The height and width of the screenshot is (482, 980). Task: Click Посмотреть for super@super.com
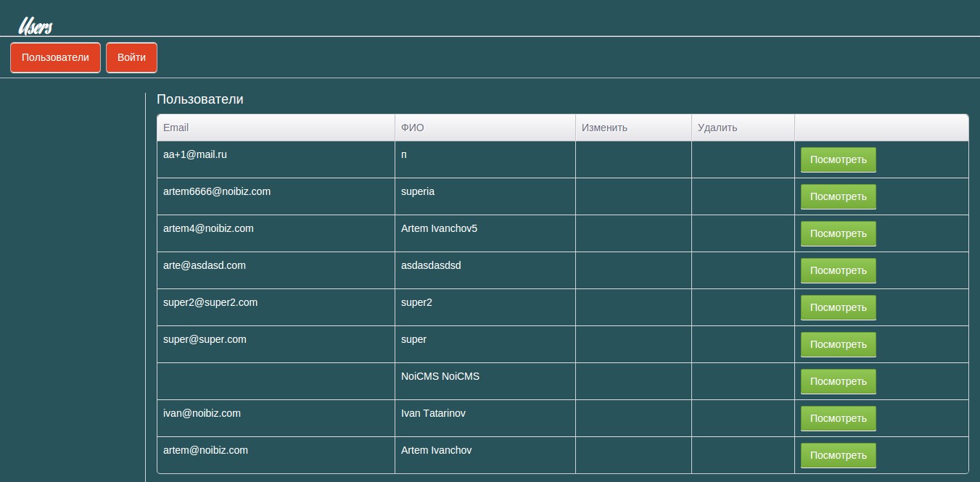[838, 345]
